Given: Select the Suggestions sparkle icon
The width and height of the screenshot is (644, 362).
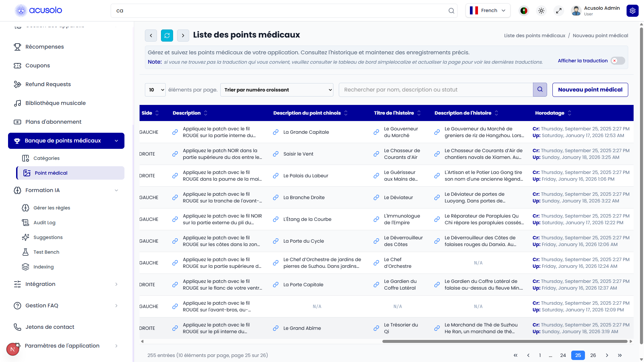Looking at the screenshot, I should tap(25, 237).
